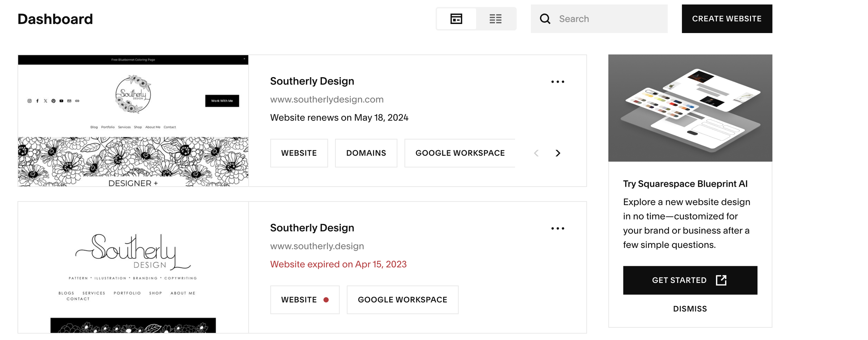Open more options for southerly.design site
The height and width of the screenshot is (340, 868).
[x=558, y=229]
